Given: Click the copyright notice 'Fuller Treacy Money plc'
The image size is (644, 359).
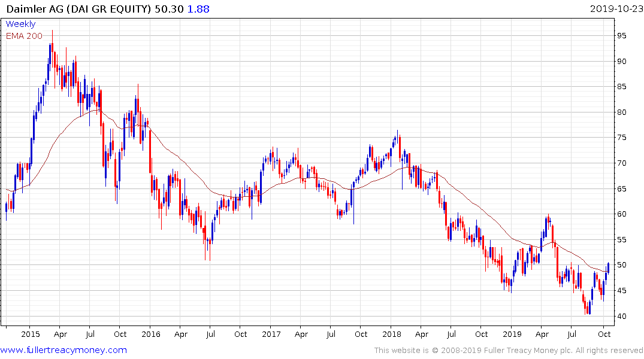Looking at the screenshot, I should [x=528, y=351].
